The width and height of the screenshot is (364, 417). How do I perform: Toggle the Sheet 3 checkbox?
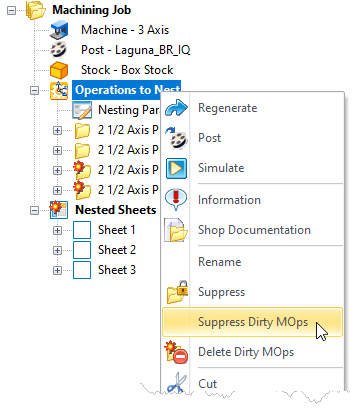(x=82, y=270)
